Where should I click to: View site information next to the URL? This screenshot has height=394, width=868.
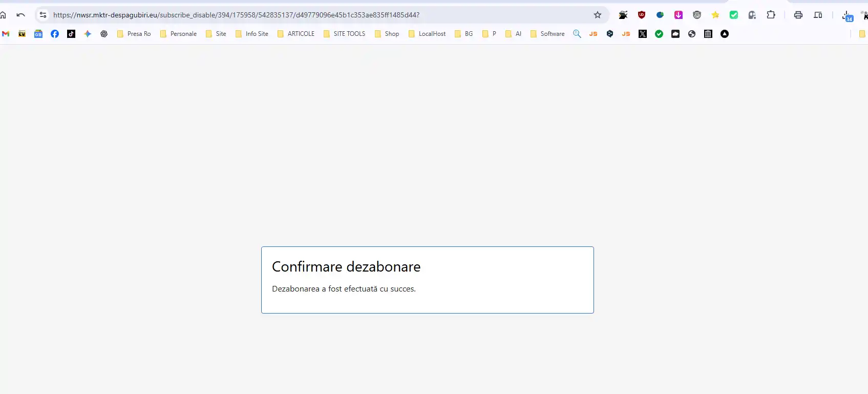pos(43,15)
